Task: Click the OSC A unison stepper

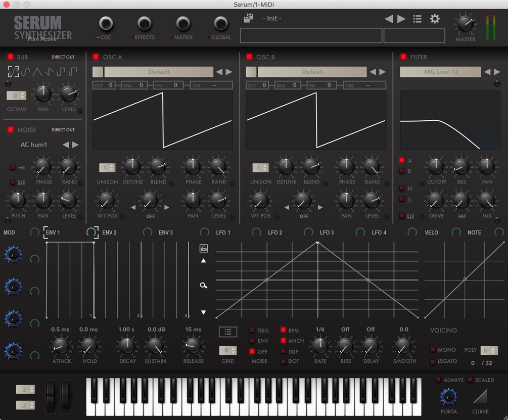Action: (x=107, y=168)
